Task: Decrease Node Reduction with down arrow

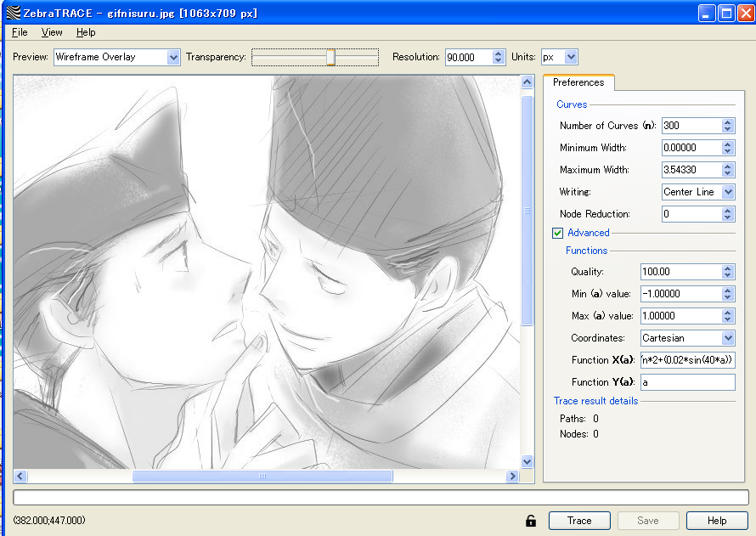Action: [728, 217]
